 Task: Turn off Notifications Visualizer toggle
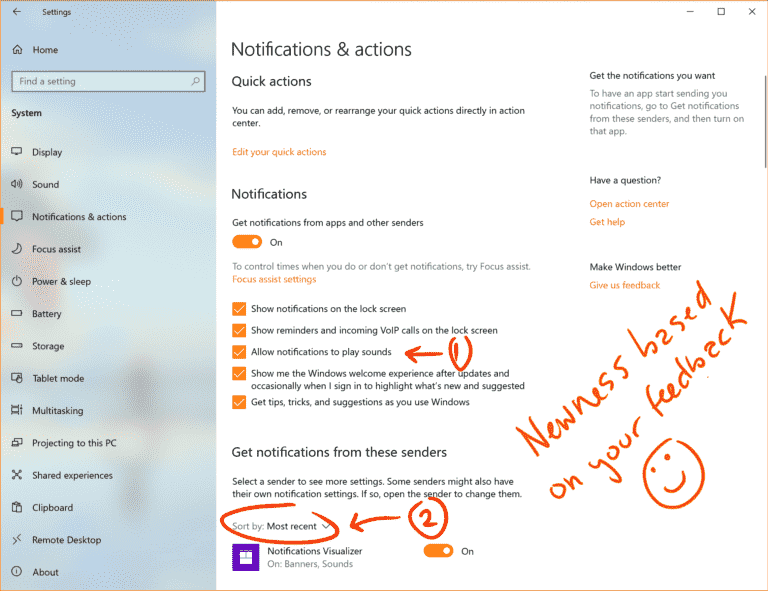(x=438, y=551)
